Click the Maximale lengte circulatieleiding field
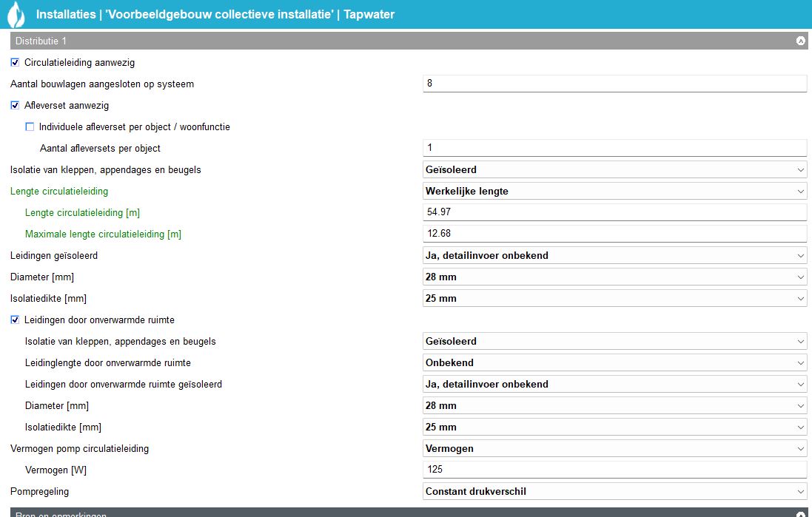Image resolution: width=812 pixels, height=517 pixels. tap(614, 234)
